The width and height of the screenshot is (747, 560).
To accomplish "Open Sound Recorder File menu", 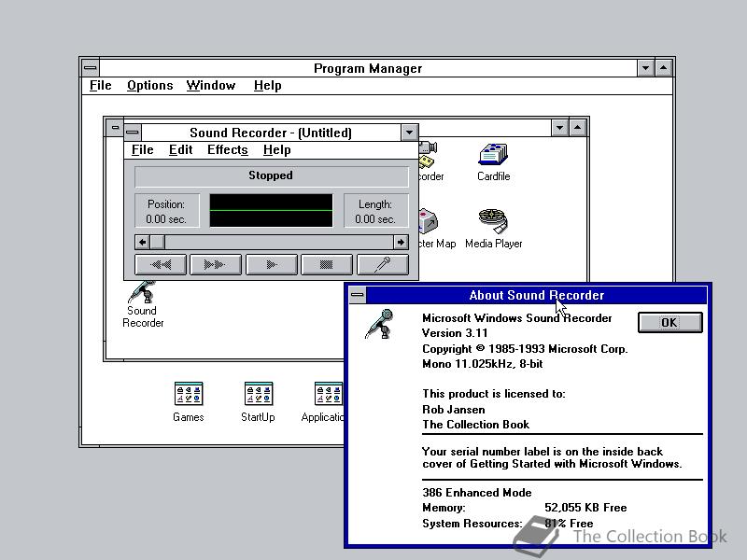I will click(x=143, y=149).
